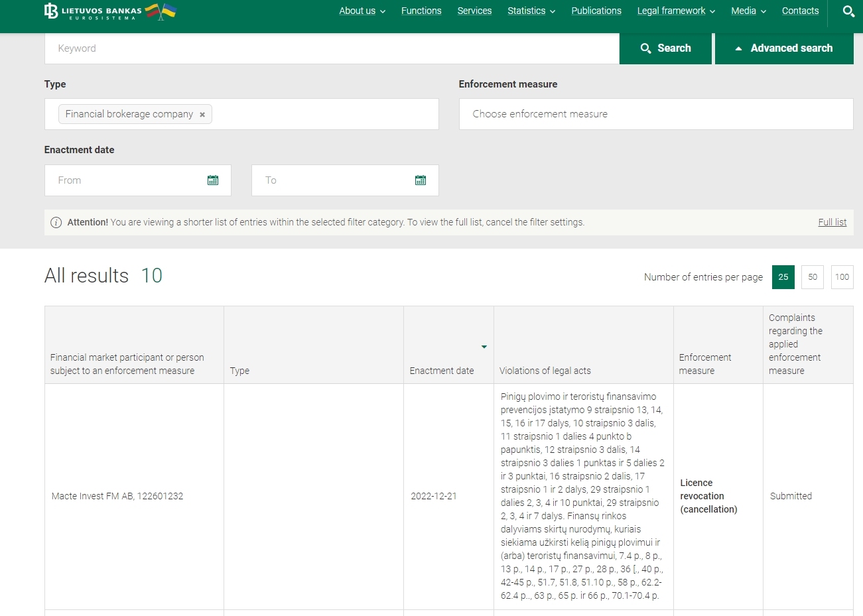Remove the Financial brokerage company filter tag
The width and height of the screenshot is (863, 616).
pos(202,115)
